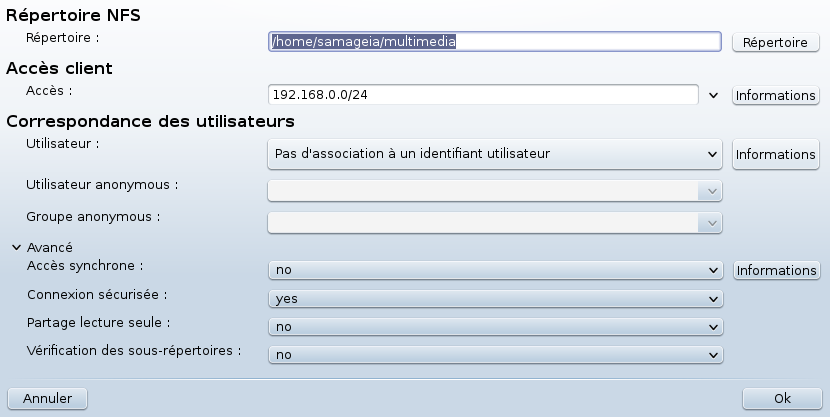Focus the NFS directory path field
Viewport: 830px width, 417px height.
point(494,41)
